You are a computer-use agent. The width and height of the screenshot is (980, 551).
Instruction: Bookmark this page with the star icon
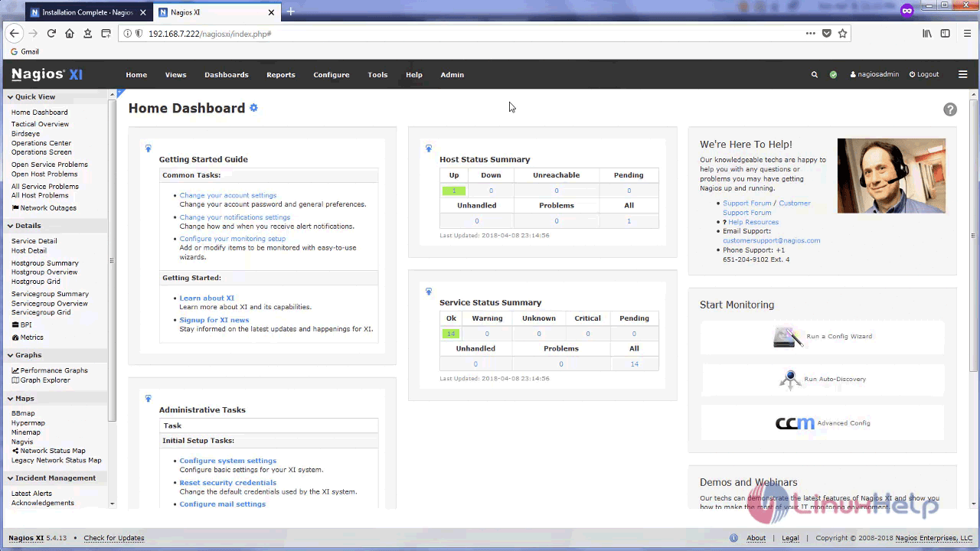point(843,34)
